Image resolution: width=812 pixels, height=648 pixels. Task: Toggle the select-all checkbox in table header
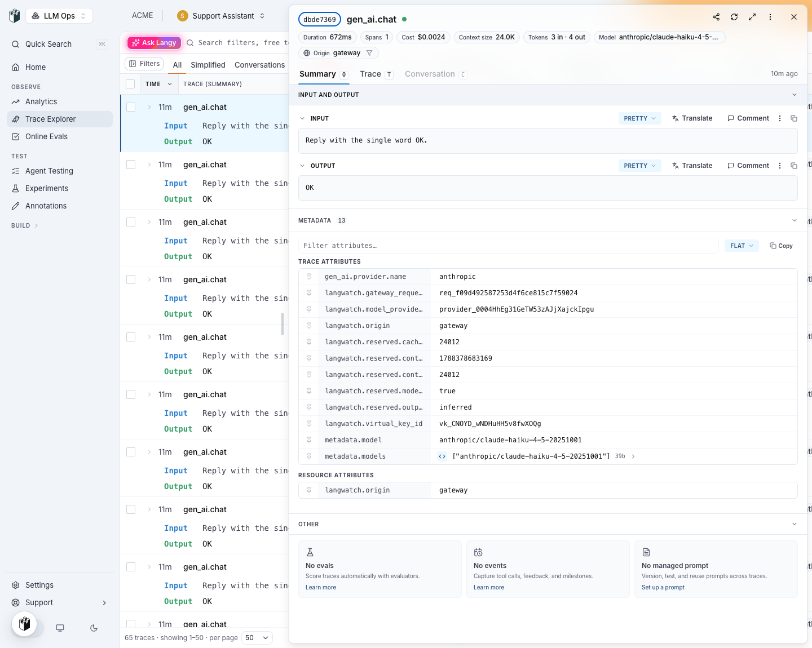pyautogui.click(x=130, y=84)
